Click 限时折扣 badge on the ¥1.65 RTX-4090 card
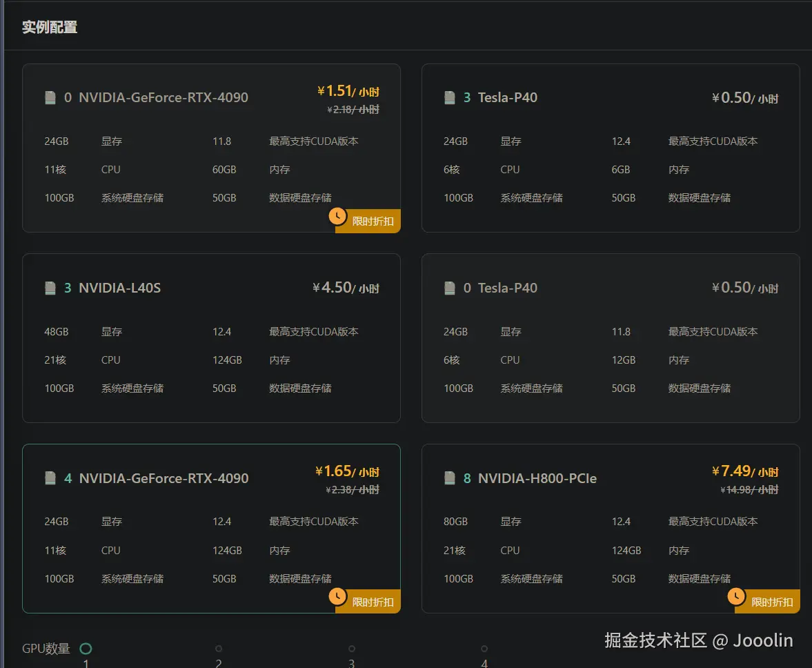 [x=368, y=602]
